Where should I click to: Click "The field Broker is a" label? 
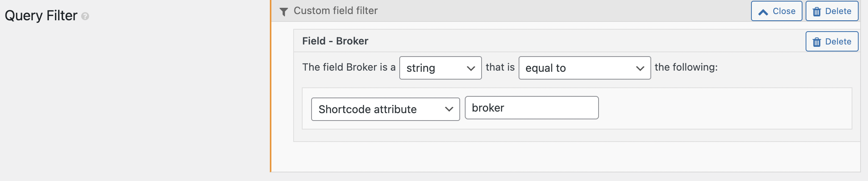[349, 67]
